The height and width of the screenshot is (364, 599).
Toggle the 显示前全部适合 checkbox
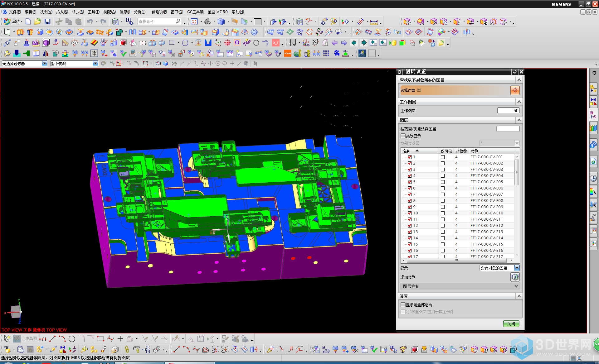click(403, 305)
